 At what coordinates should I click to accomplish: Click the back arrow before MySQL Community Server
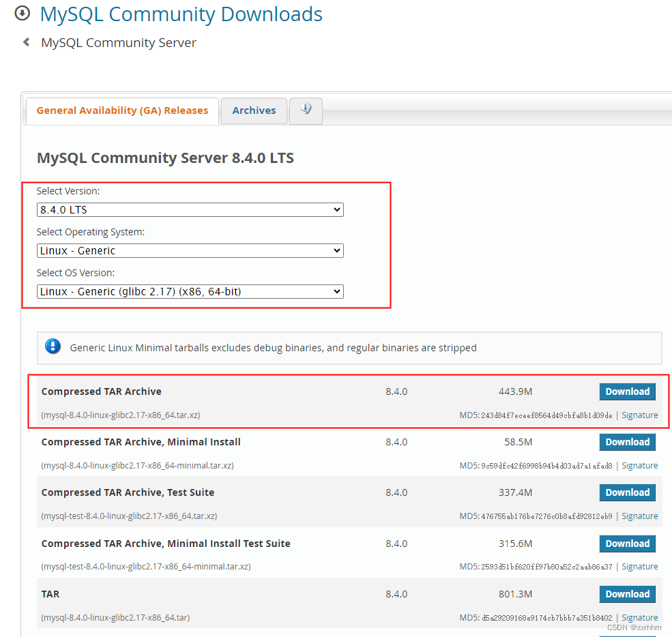point(27,42)
